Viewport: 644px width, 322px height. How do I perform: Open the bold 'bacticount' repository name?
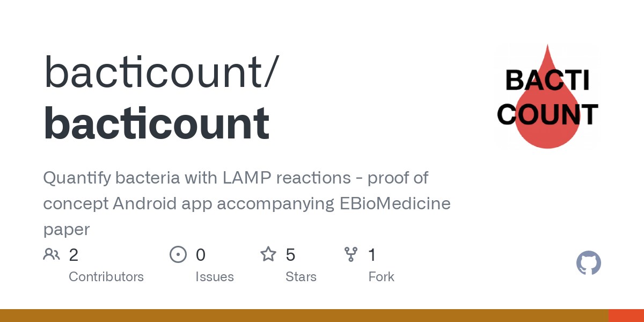pos(157,123)
